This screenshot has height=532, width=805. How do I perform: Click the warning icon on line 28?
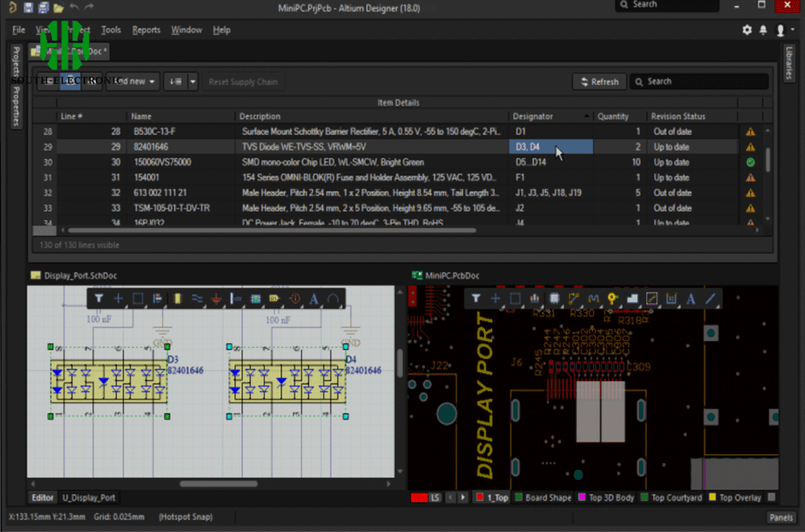click(x=750, y=131)
